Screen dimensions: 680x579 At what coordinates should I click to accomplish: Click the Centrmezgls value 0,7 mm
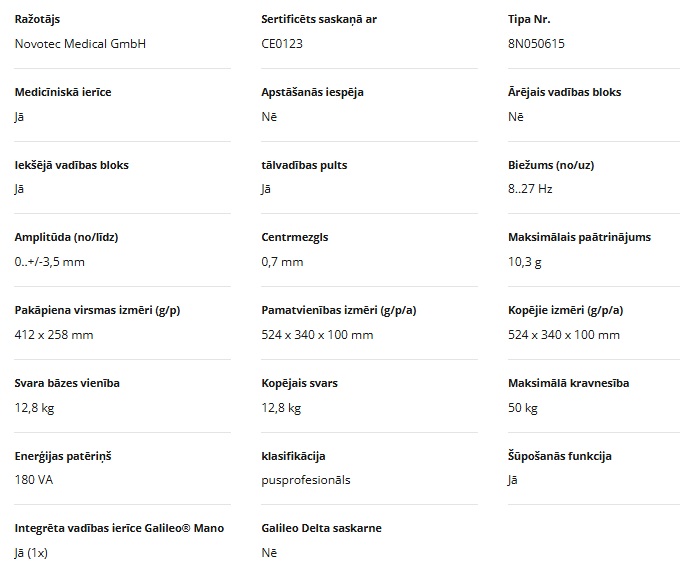(x=282, y=262)
